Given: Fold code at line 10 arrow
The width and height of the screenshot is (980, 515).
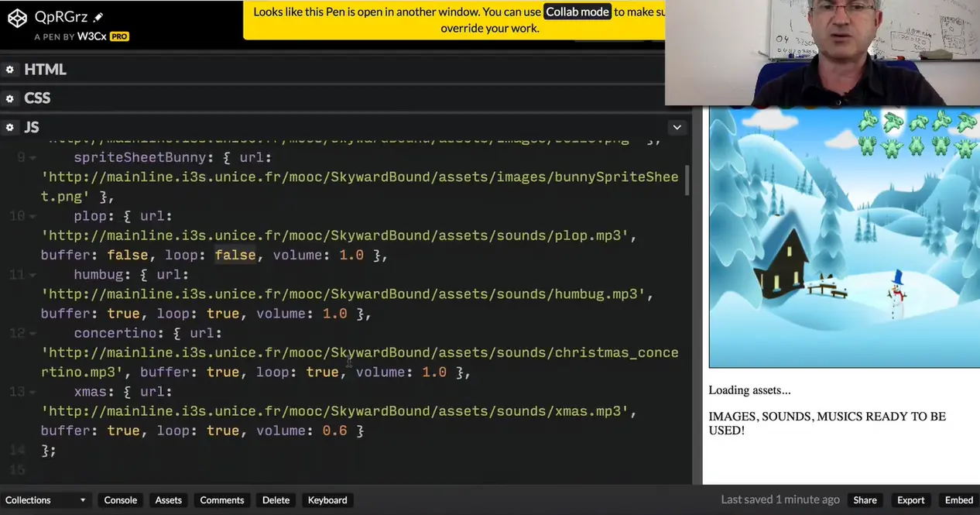Looking at the screenshot, I should click(33, 216).
